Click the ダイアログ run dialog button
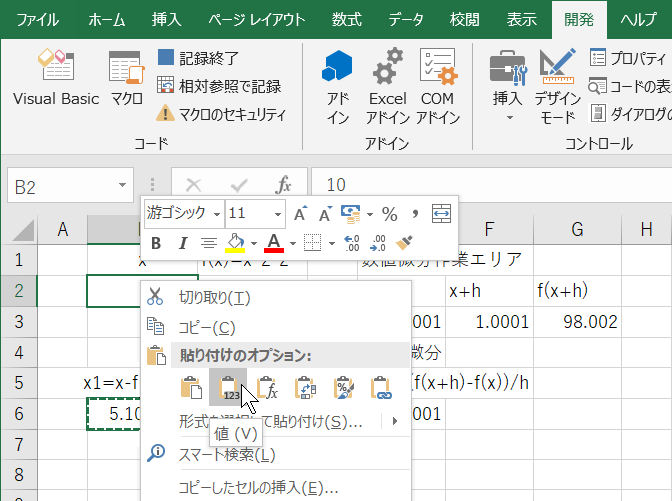The width and height of the screenshot is (672, 501). coord(630,114)
